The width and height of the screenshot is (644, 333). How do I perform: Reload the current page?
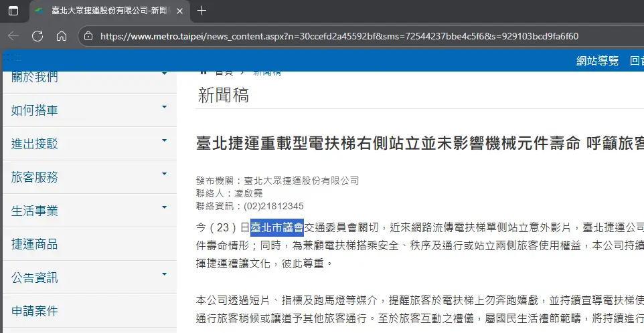(37, 36)
